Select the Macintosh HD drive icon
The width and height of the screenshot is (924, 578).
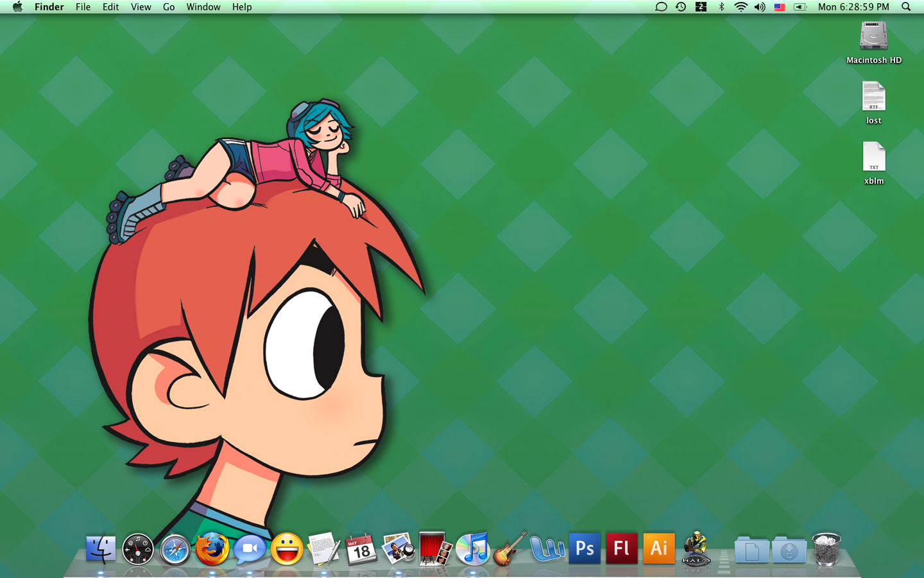(874, 36)
